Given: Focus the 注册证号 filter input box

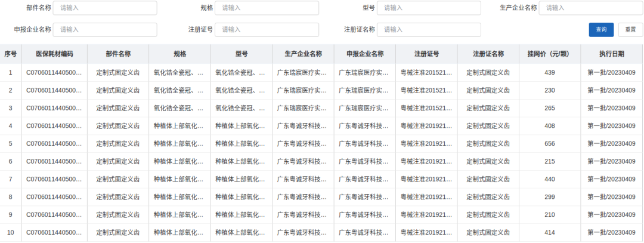Looking at the screenshot, I should click(x=267, y=29).
